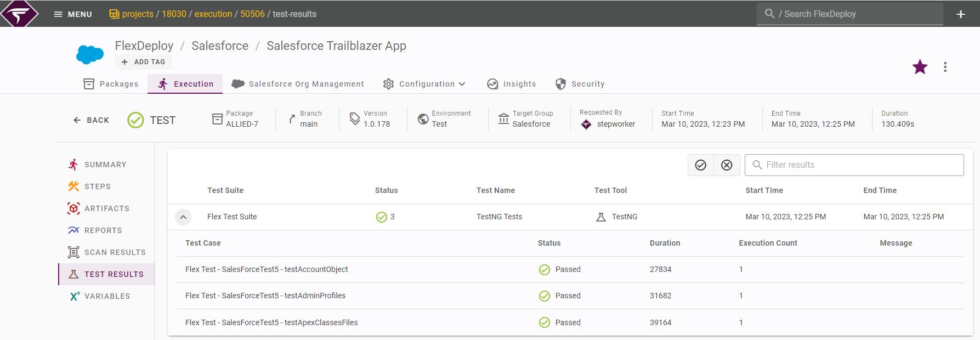
Task: Go BACK to previous page
Action: [92, 120]
